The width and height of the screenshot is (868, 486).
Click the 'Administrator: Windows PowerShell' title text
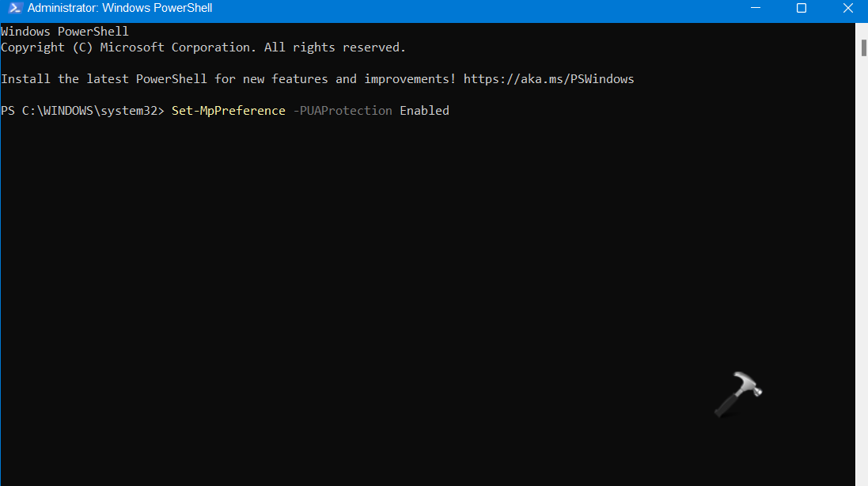tap(119, 9)
